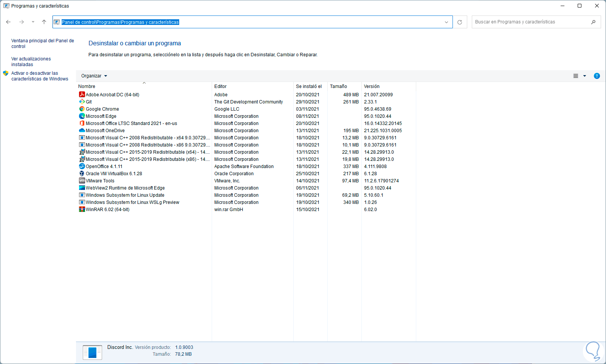Open help with the question mark icon

(597, 76)
